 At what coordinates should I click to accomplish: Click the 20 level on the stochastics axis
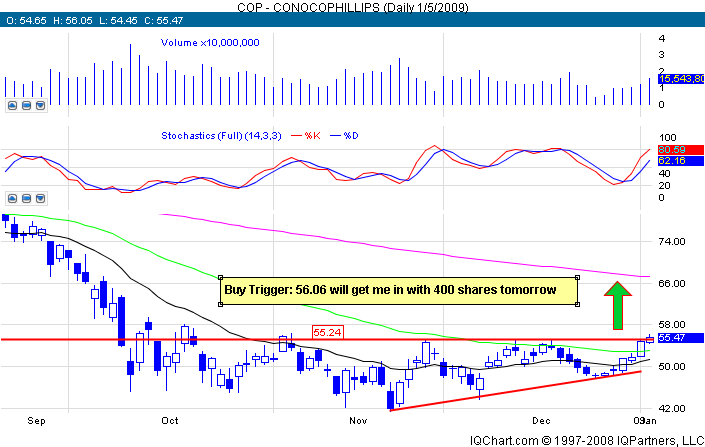(664, 186)
